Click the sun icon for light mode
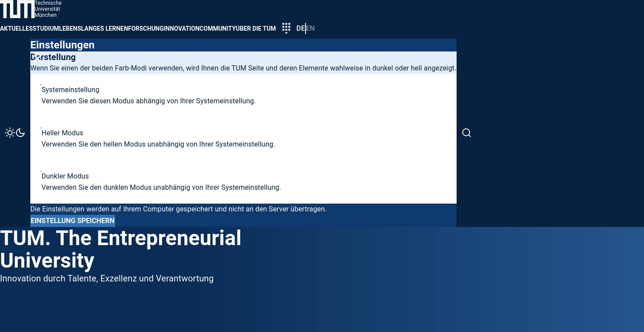644x332 pixels. (10, 133)
